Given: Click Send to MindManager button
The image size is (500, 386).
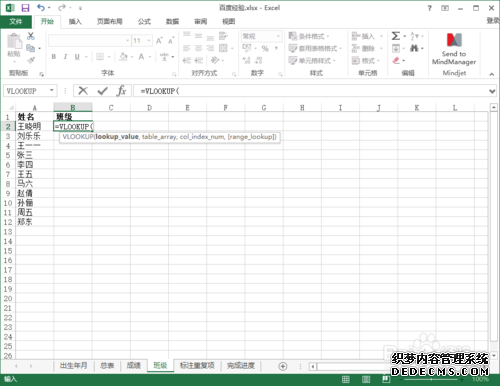Looking at the screenshot, I should 454,49.
